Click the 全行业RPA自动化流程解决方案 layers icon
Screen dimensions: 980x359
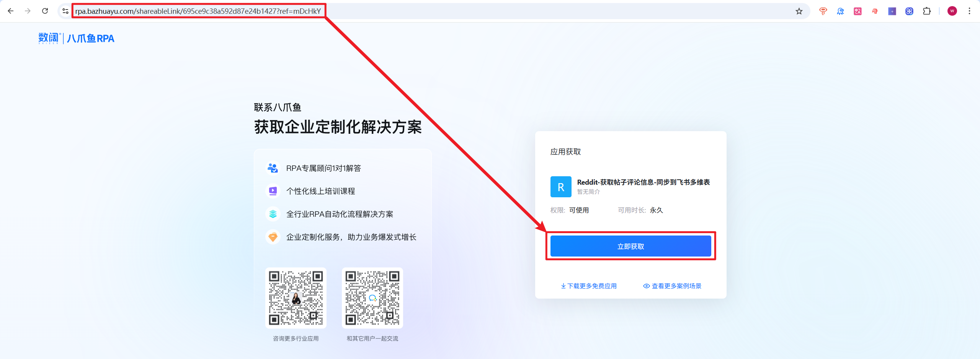[x=273, y=214]
